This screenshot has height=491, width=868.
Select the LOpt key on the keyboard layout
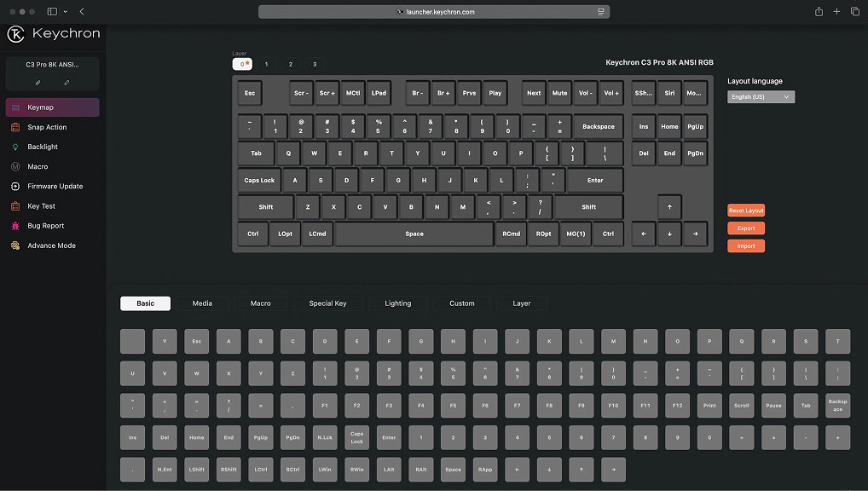coord(285,234)
